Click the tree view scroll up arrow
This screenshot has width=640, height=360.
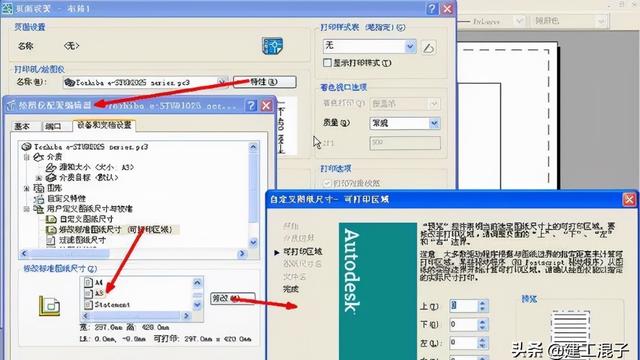253,147
